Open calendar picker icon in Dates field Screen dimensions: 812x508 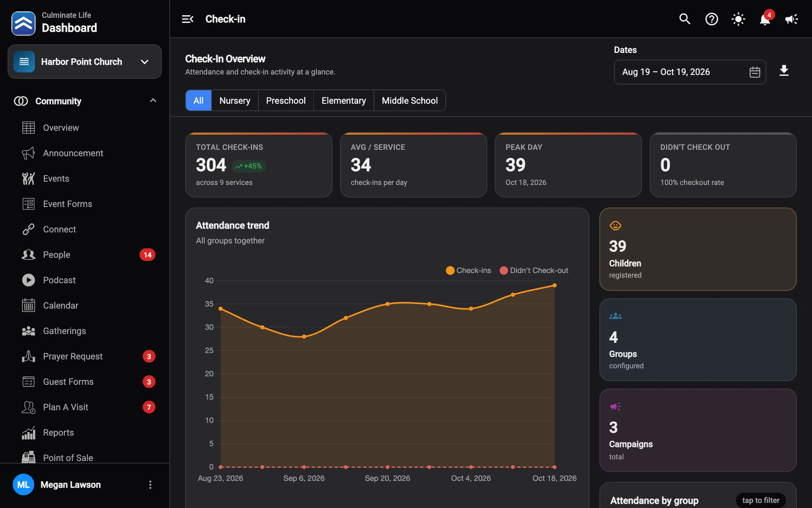pyautogui.click(x=754, y=72)
